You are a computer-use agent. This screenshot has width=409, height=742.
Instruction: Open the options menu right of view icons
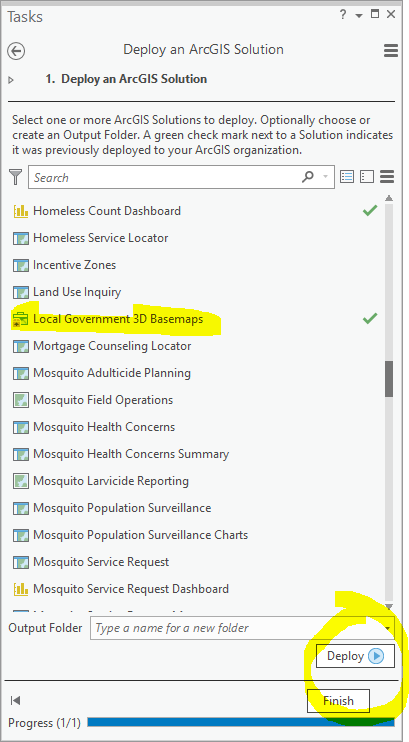coord(387,177)
